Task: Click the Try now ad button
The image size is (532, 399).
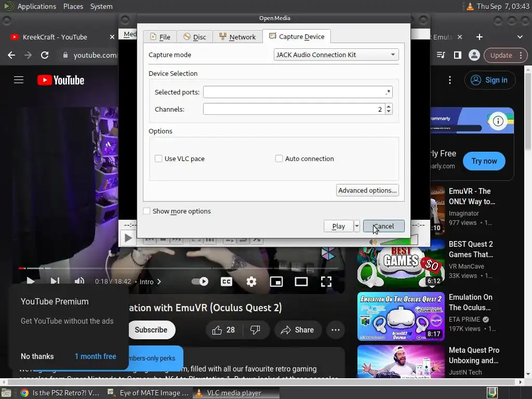Action: click(484, 161)
